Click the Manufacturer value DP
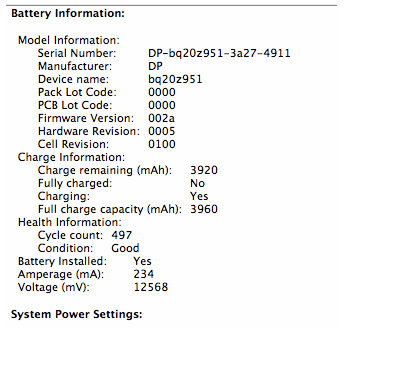The image size is (414, 377). tap(155, 66)
